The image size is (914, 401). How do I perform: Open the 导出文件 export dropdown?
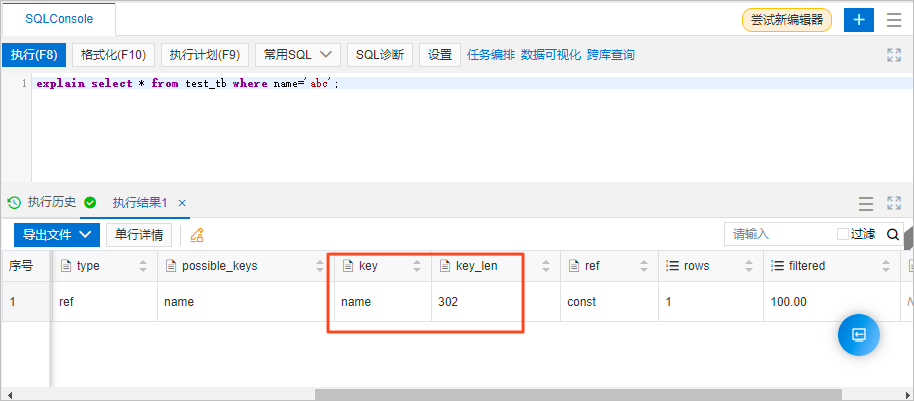[x=57, y=235]
